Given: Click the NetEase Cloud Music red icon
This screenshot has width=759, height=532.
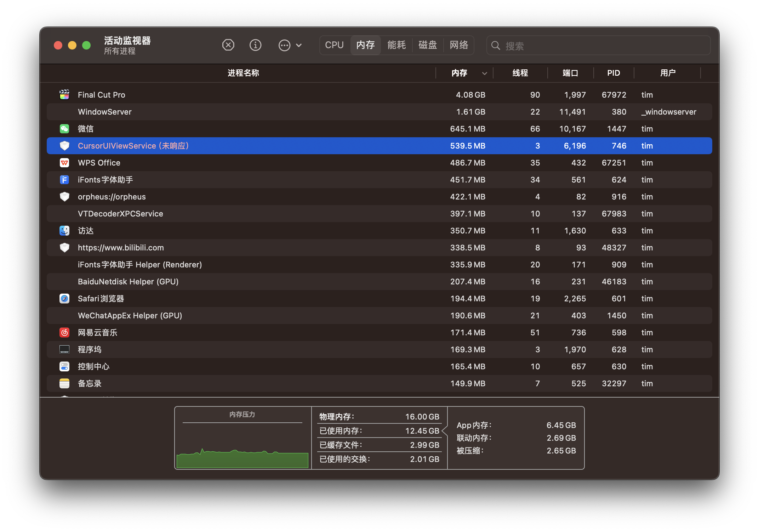Looking at the screenshot, I should (x=64, y=332).
